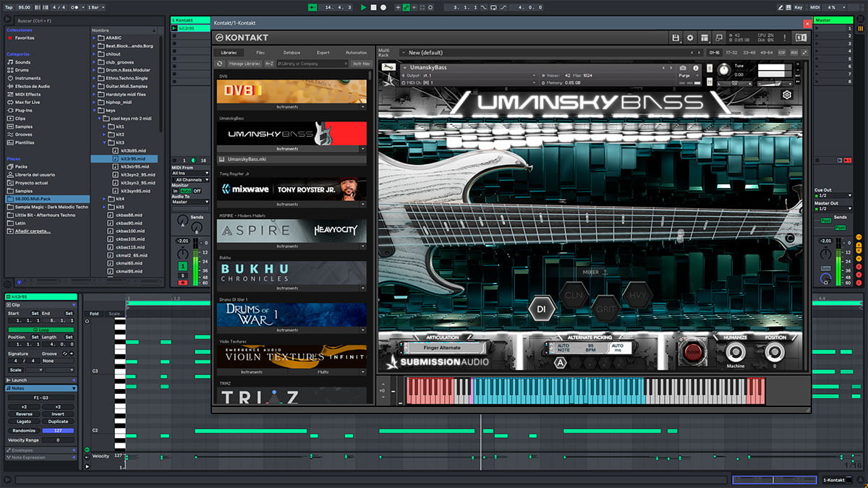Click the Humanize knob

[736, 352]
